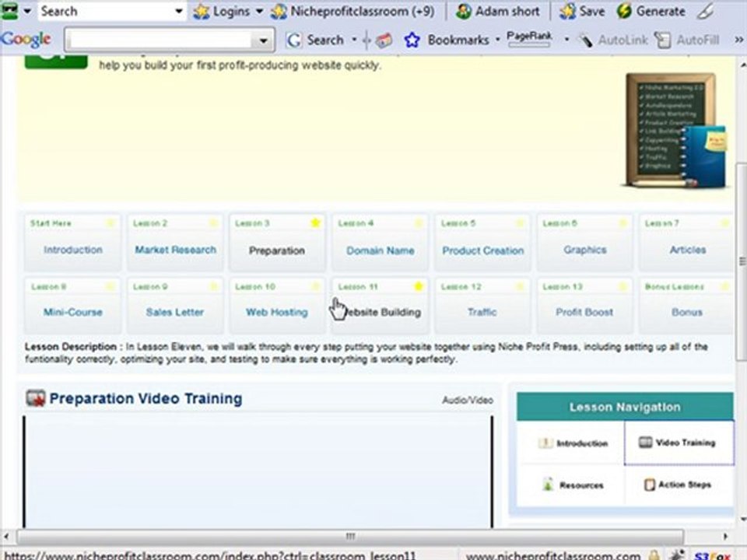Expand dropdown arrow after PageRank

(566, 39)
